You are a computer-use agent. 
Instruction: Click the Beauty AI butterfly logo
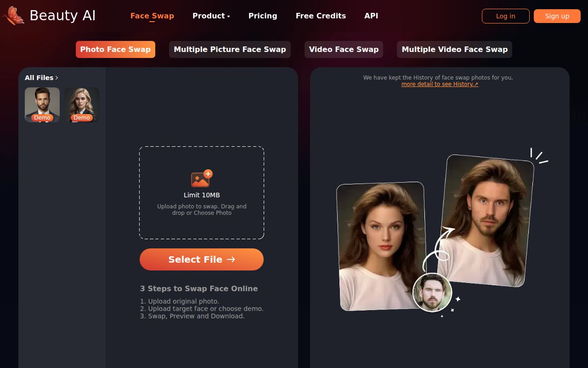click(13, 16)
